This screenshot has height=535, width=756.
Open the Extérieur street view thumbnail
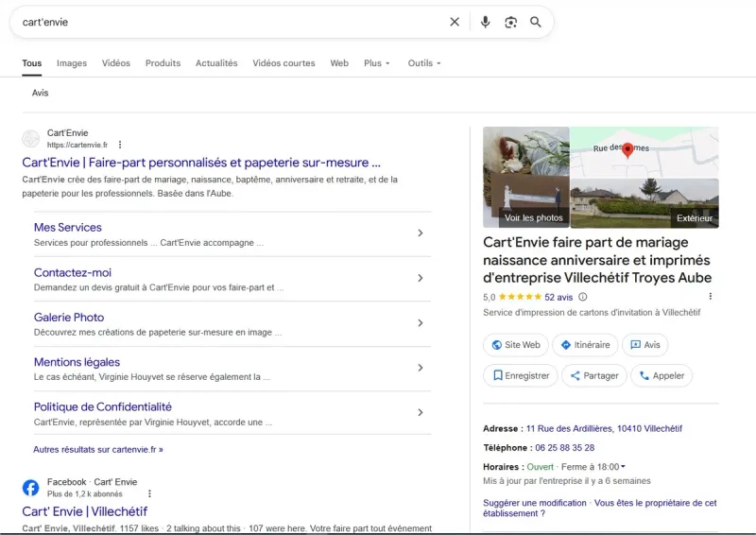[x=644, y=203]
